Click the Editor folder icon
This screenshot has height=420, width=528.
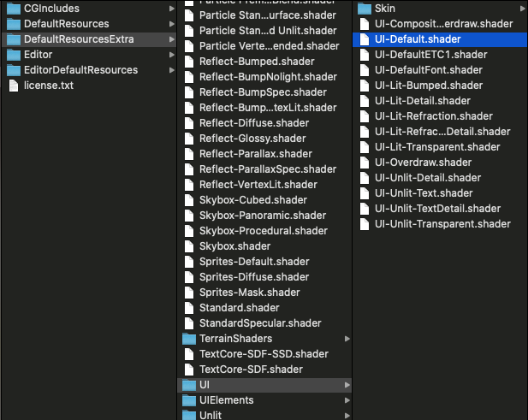point(14,55)
